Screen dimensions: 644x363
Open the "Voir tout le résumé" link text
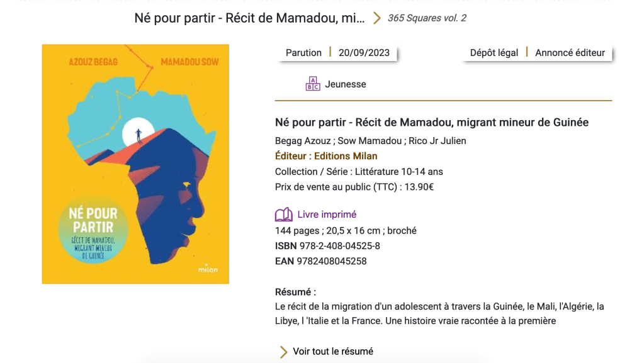point(333,352)
